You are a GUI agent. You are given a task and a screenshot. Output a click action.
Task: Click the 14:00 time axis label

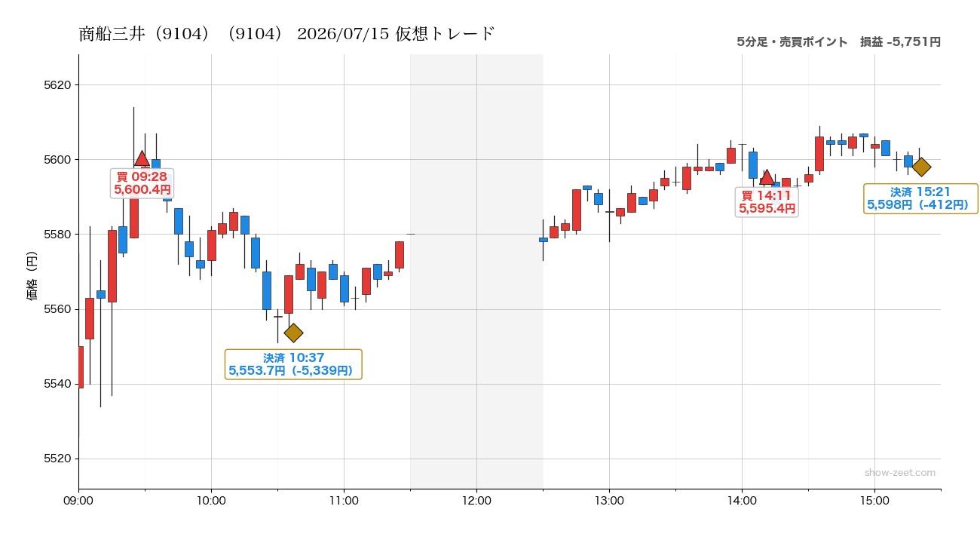tap(742, 500)
